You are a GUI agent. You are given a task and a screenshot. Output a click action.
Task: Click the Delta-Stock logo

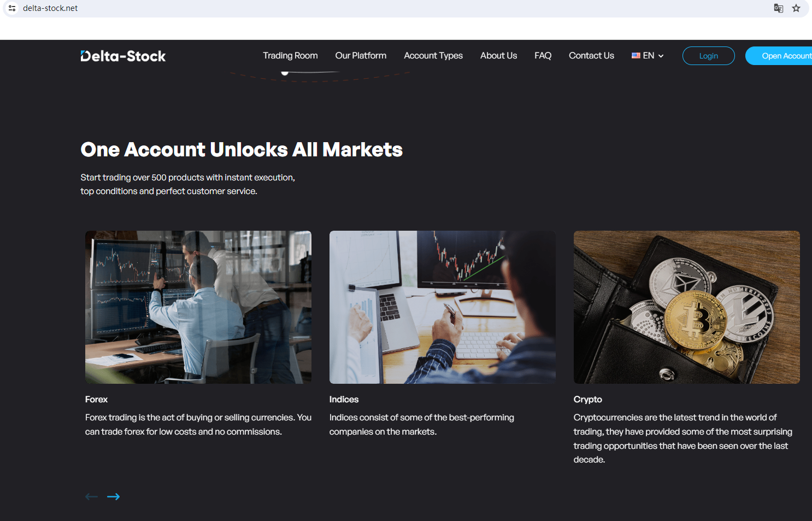123,56
